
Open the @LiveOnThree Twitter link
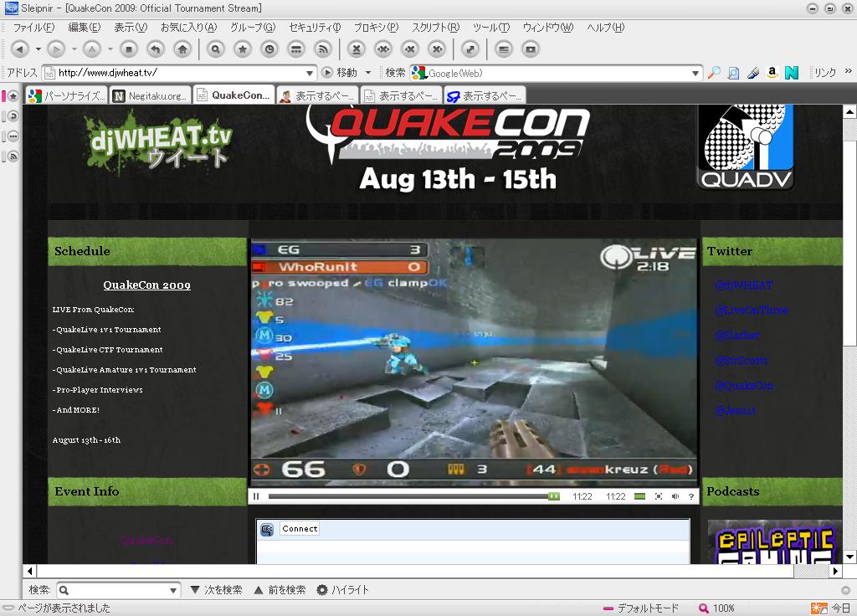pyautogui.click(x=752, y=310)
